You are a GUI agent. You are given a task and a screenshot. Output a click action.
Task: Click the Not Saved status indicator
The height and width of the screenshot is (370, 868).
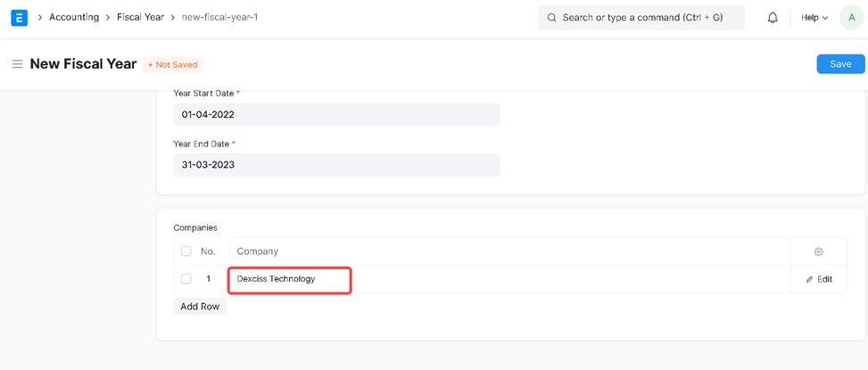click(174, 65)
